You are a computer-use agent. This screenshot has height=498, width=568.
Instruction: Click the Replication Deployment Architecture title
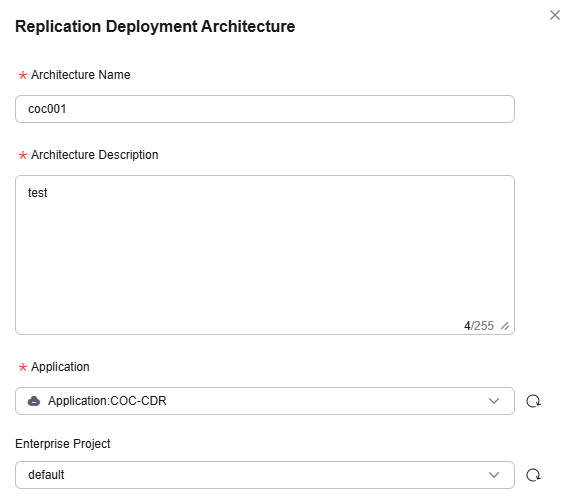155,26
